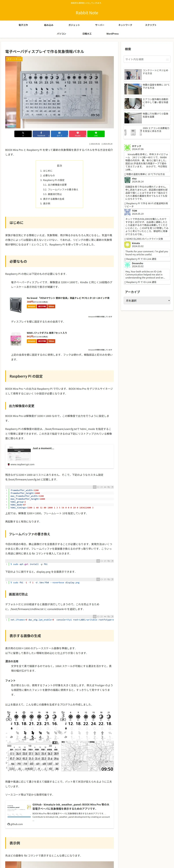Jump to 出力解像度の変更 in the contents
The image size is (174, 868).
coord(57,185)
